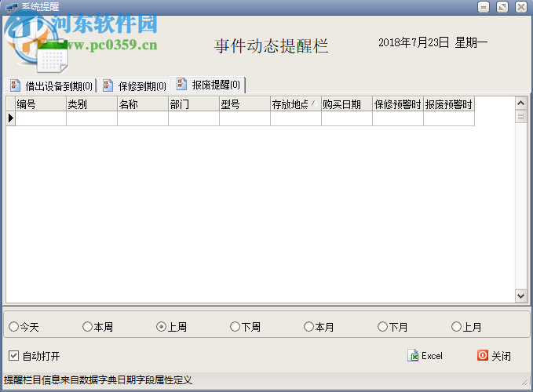Click the red 关闭 power icon
The height and width of the screenshot is (392, 533).
coord(482,355)
